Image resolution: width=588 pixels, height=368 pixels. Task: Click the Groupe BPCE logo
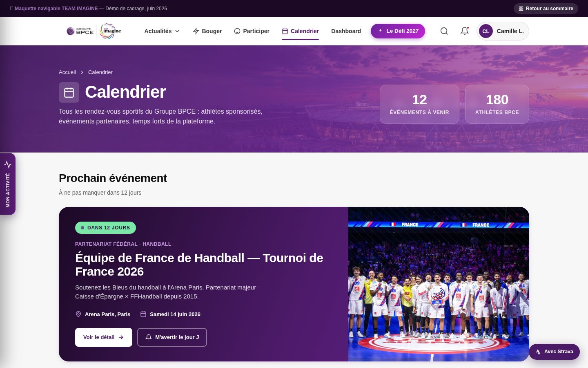click(80, 31)
